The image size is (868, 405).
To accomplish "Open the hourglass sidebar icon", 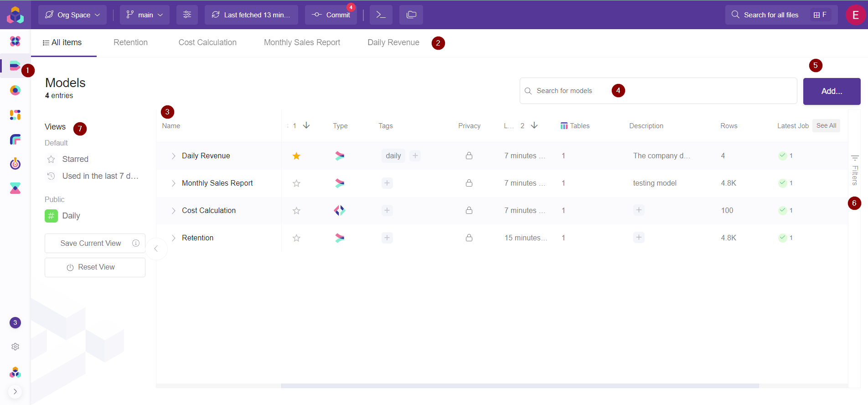I will tap(15, 188).
